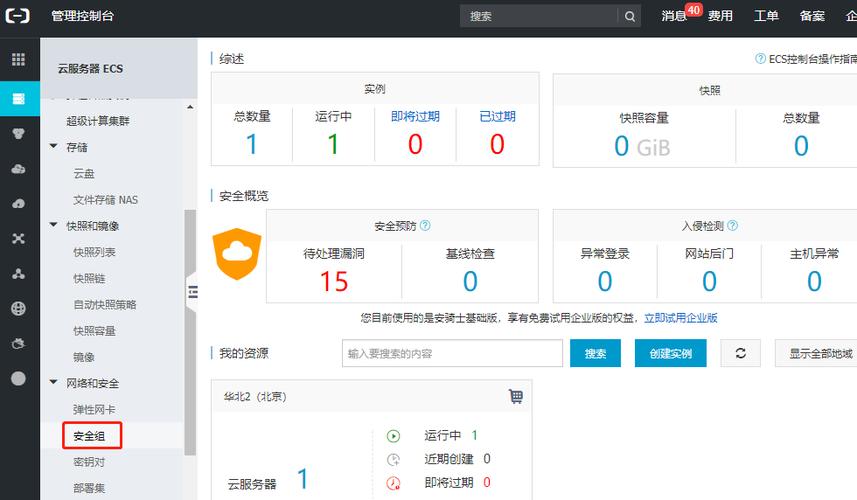This screenshot has width=857, height=500.
Task: Click the globe icon in sidebar
Action: point(19,308)
